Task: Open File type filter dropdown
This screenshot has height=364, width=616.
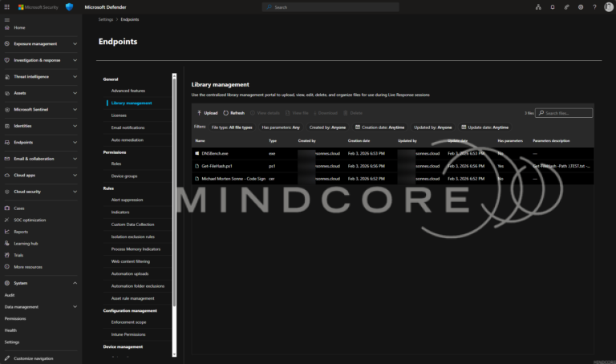Action: [x=232, y=127]
